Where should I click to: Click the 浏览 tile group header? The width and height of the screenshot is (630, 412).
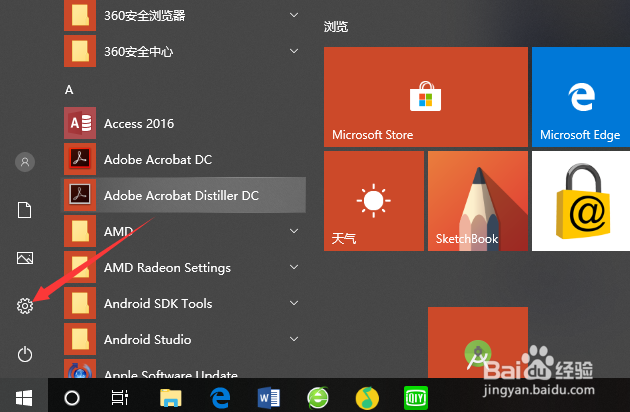point(336,27)
